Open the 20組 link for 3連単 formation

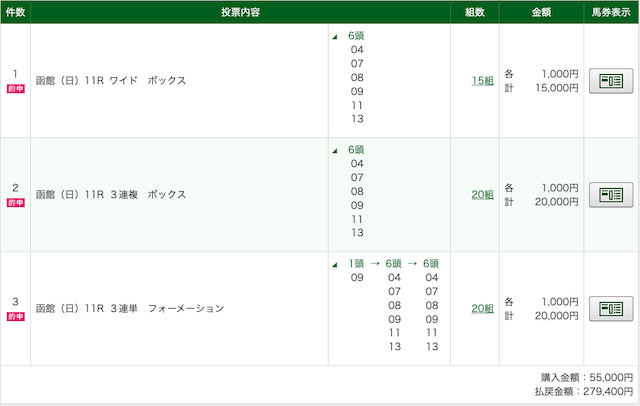point(482,308)
